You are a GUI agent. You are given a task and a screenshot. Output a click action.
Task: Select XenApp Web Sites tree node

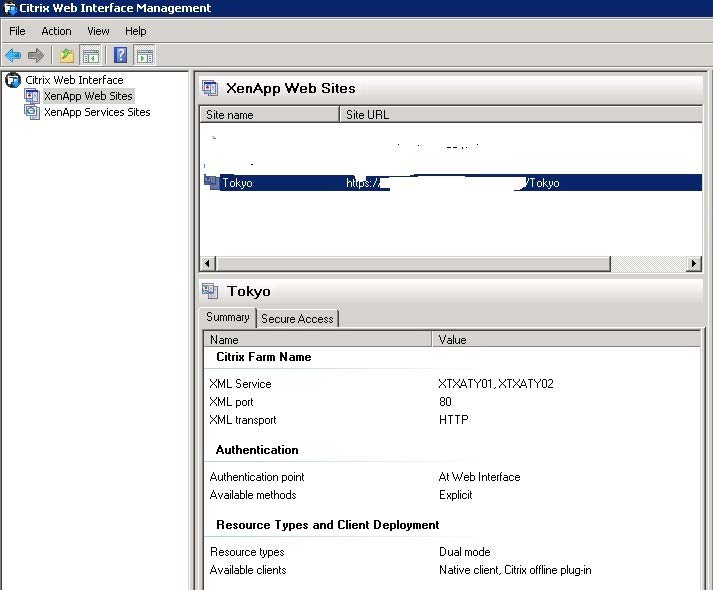pyautogui.click(x=88, y=96)
